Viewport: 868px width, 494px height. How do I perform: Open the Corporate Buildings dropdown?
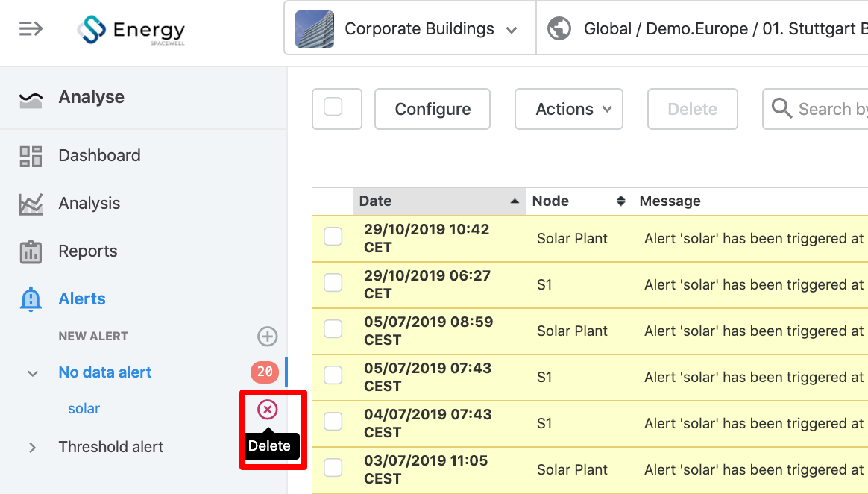click(x=410, y=28)
